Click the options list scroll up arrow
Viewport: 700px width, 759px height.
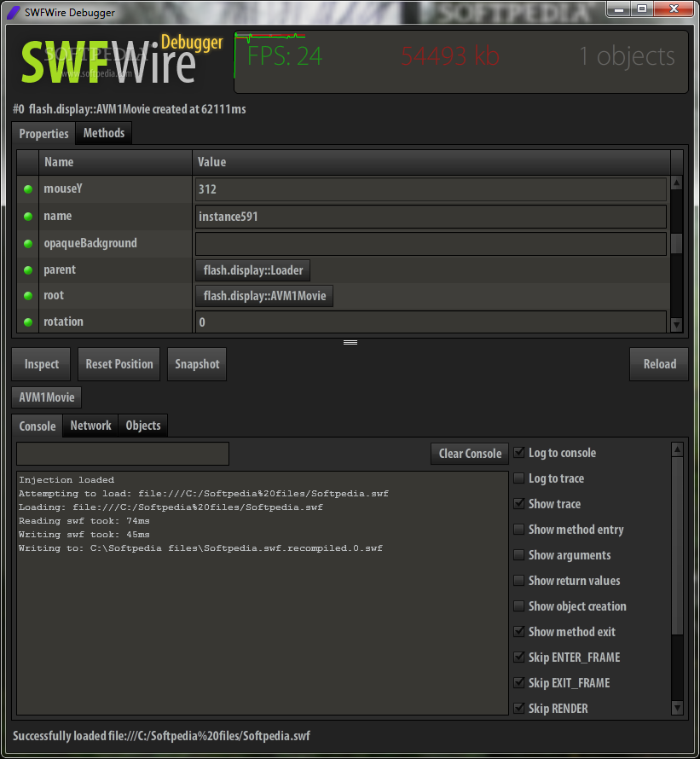677,449
